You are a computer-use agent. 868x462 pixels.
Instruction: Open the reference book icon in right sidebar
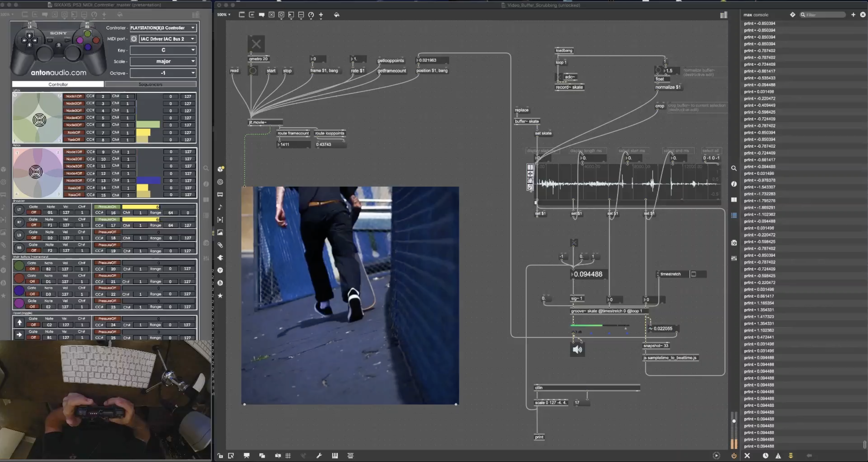734,200
